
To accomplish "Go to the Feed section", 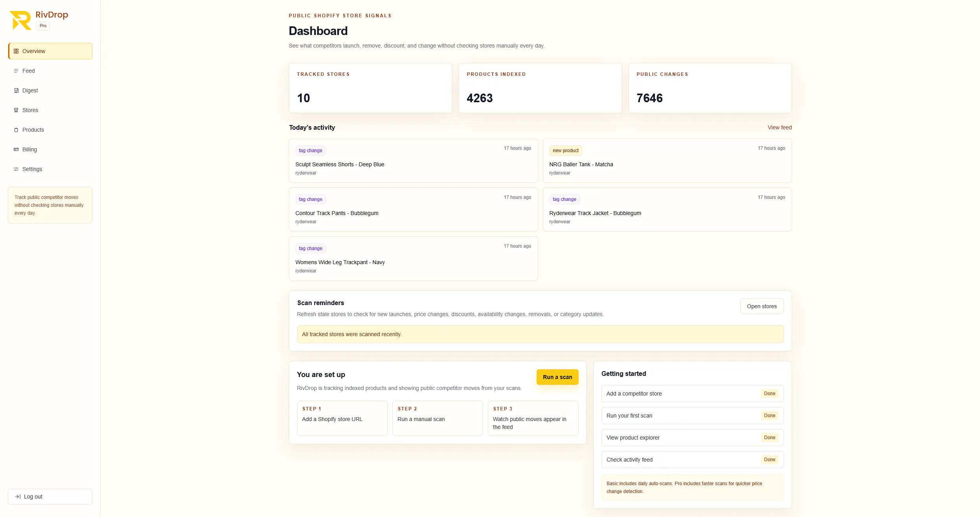I will click(50, 71).
